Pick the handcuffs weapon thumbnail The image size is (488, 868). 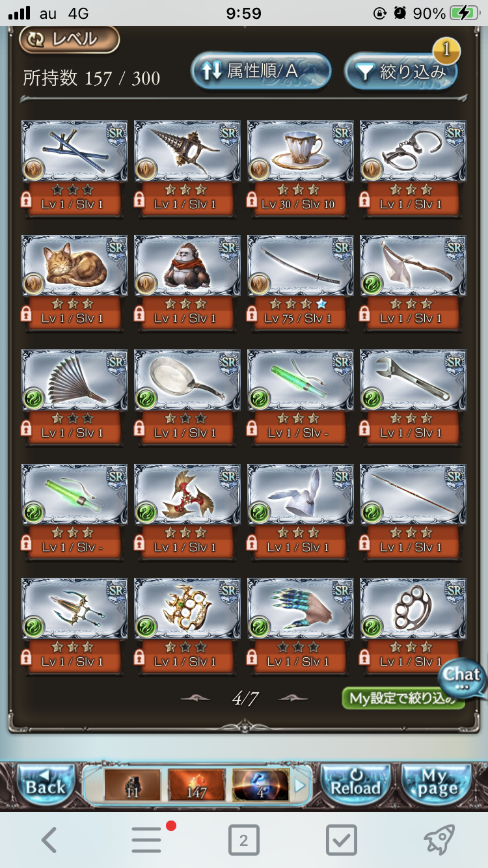pos(413,152)
